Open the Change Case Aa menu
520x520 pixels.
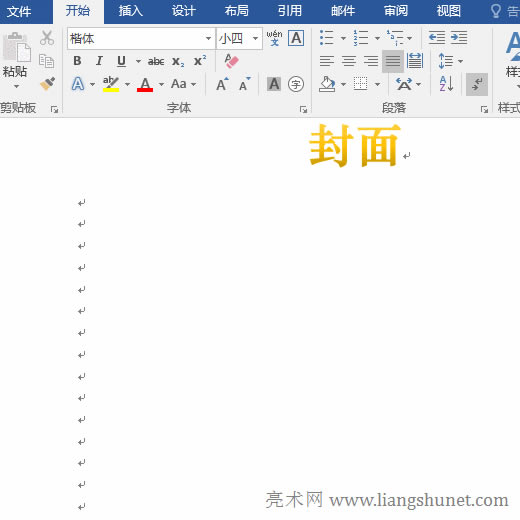pos(183,84)
